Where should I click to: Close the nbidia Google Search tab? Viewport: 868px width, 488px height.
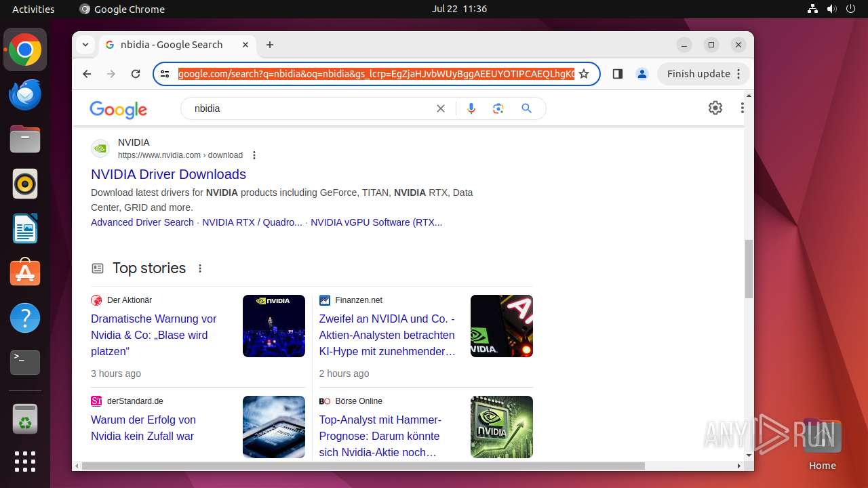[x=245, y=45]
